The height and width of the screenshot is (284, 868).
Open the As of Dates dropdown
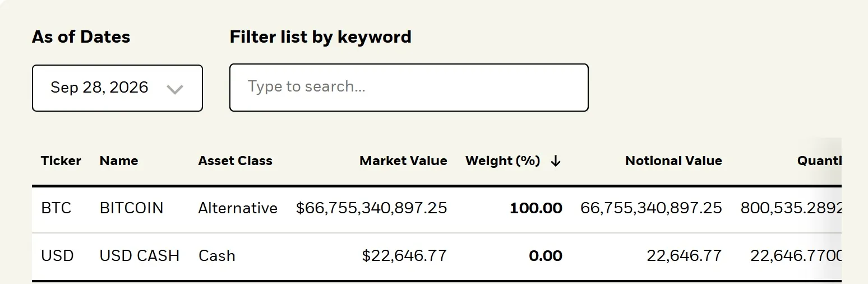point(117,88)
